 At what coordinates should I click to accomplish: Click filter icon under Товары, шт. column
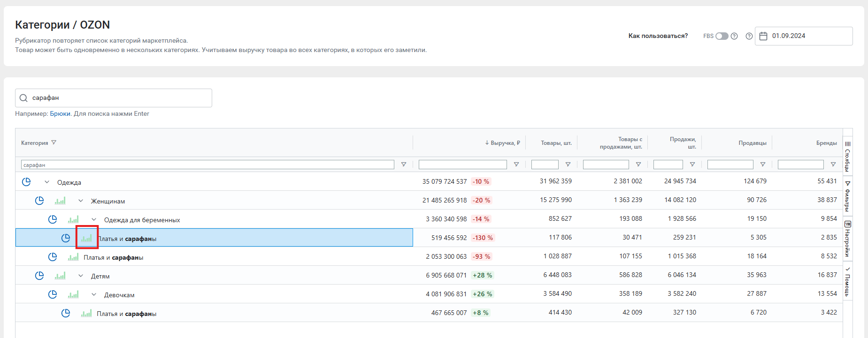(x=568, y=165)
